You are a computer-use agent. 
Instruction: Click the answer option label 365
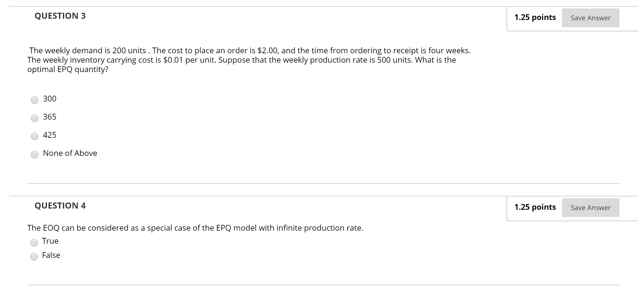[50, 117]
